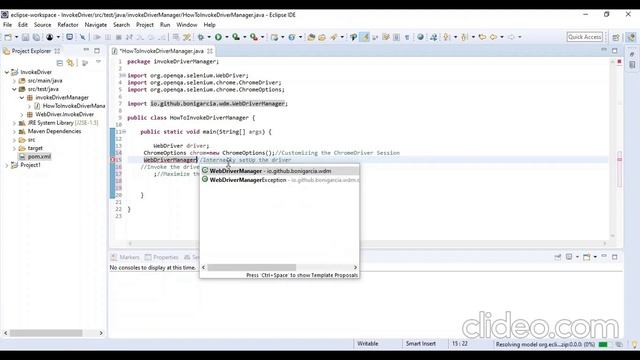Click autocomplete popup horizontal scrollbar
This screenshot has height=360, width=640.
pyautogui.click(x=251, y=267)
